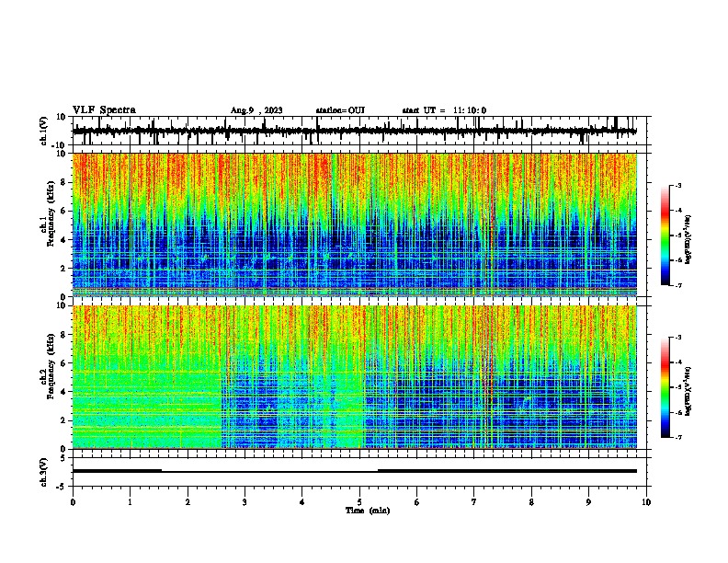Click the "-3" tick on ch.2 colorbar
The image size is (728, 563).
(x=677, y=338)
